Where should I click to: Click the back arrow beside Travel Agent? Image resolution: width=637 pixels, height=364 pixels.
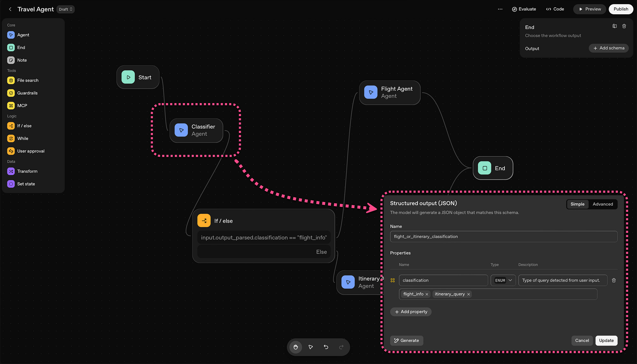[x=10, y=9]
